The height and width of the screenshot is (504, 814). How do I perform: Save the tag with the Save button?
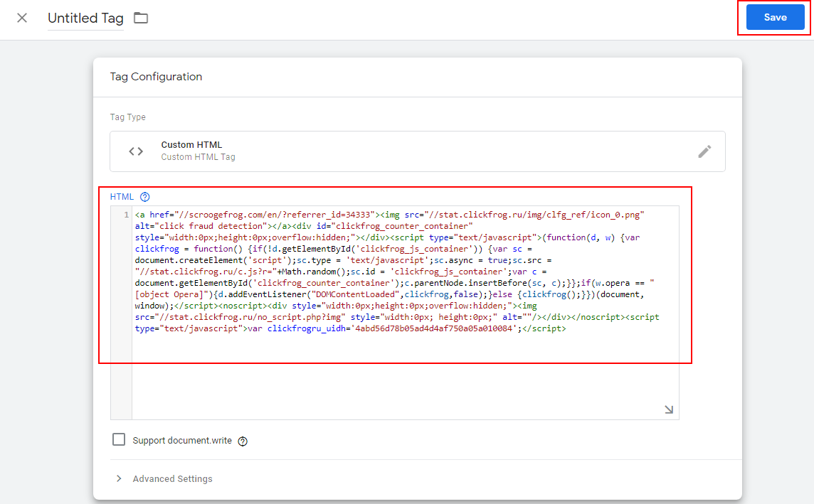point(775,18)
